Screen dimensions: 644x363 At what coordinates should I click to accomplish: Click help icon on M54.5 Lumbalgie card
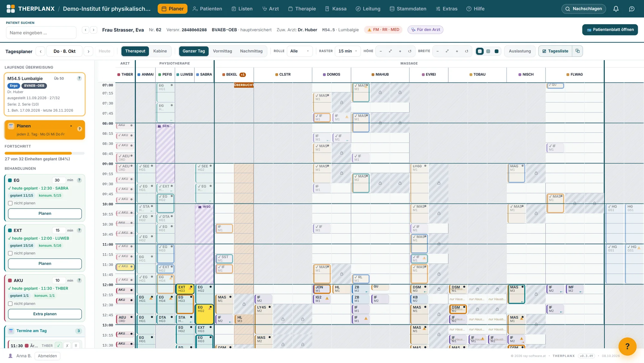(x=79, y=78)
